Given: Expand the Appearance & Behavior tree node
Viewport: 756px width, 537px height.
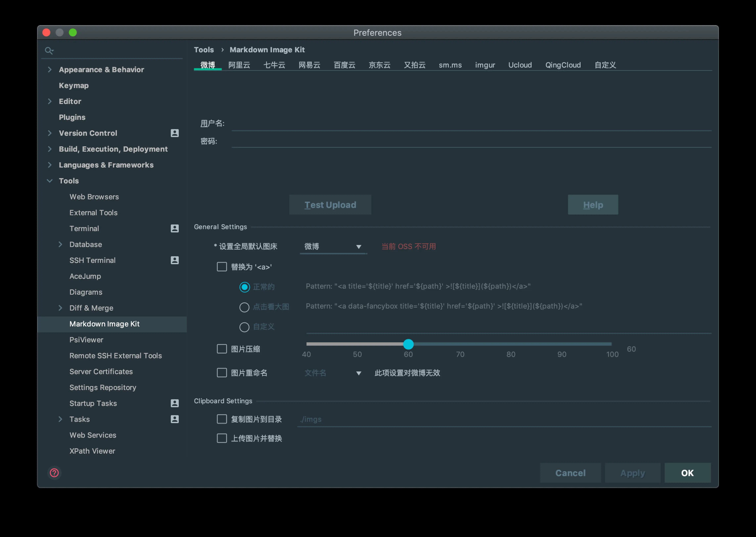Looking at the screenshot, I should pyautogui.click(x=50, y=69).
